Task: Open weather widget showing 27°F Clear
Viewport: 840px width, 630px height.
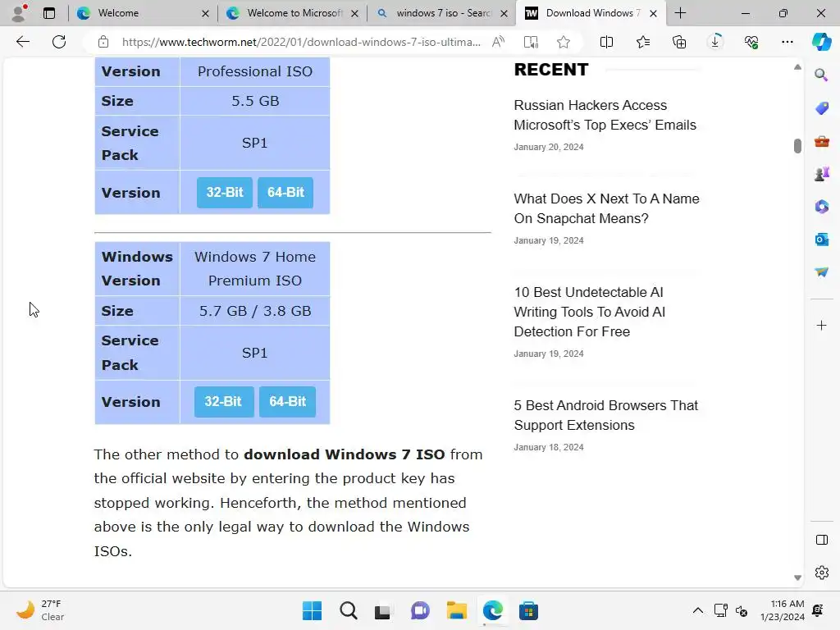Action: click(x=39, y=610)
